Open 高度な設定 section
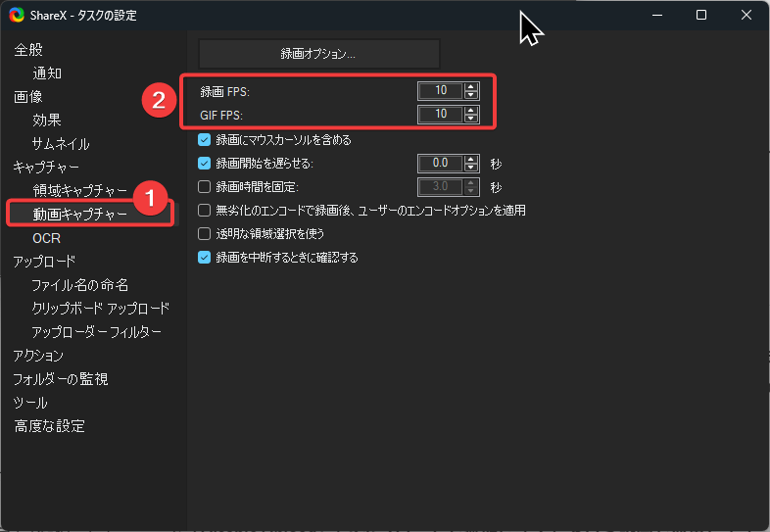 [x=49, y=426]
